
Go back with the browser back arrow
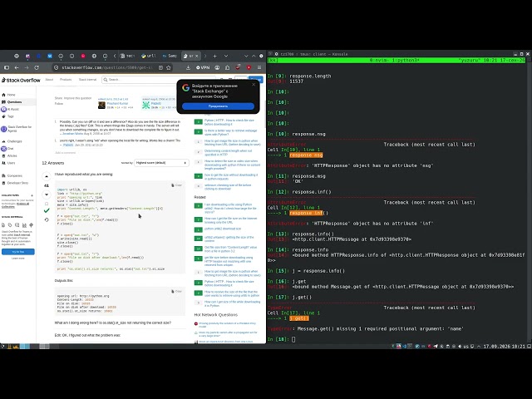pyautogui.click(x=17, y=67)
